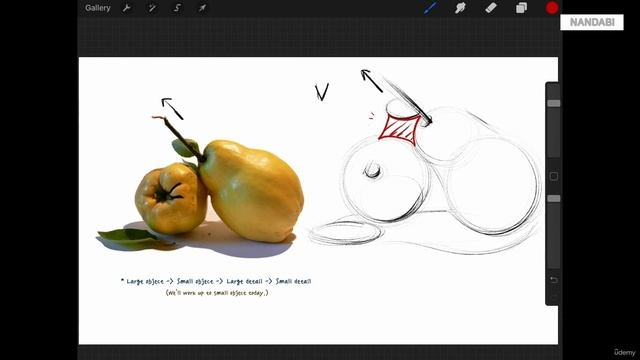Activate the Transform arrow tool

[x=202, y=8]
